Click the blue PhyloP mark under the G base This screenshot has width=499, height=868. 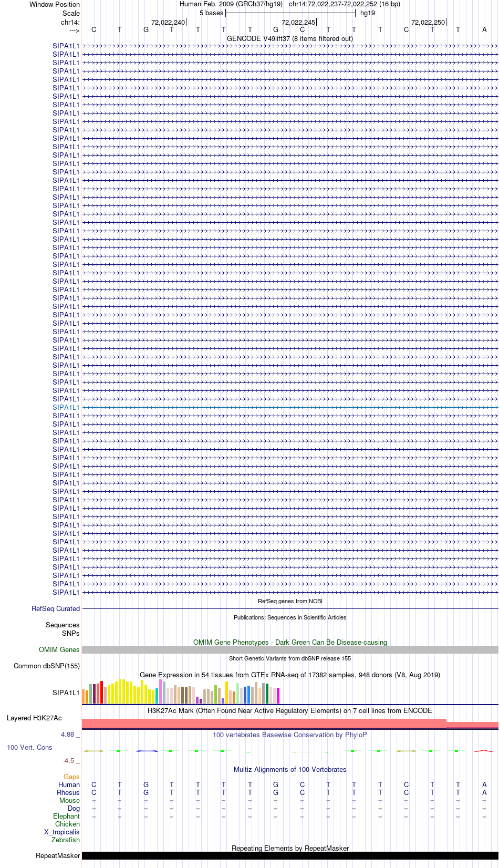point(147,751)
